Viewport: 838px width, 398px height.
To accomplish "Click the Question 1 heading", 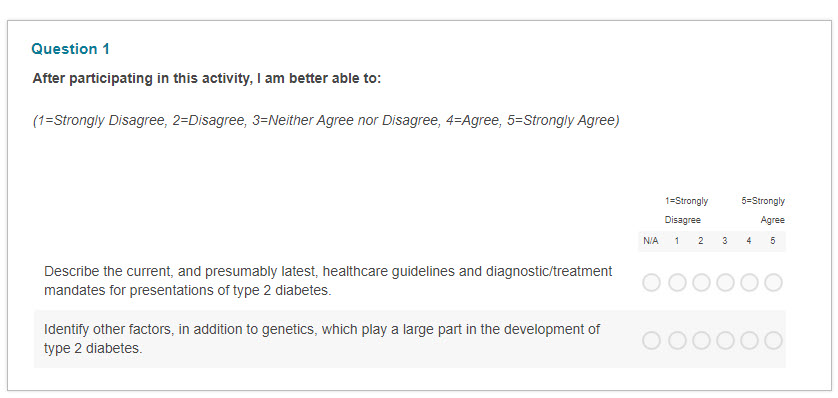I will [71, 49].
